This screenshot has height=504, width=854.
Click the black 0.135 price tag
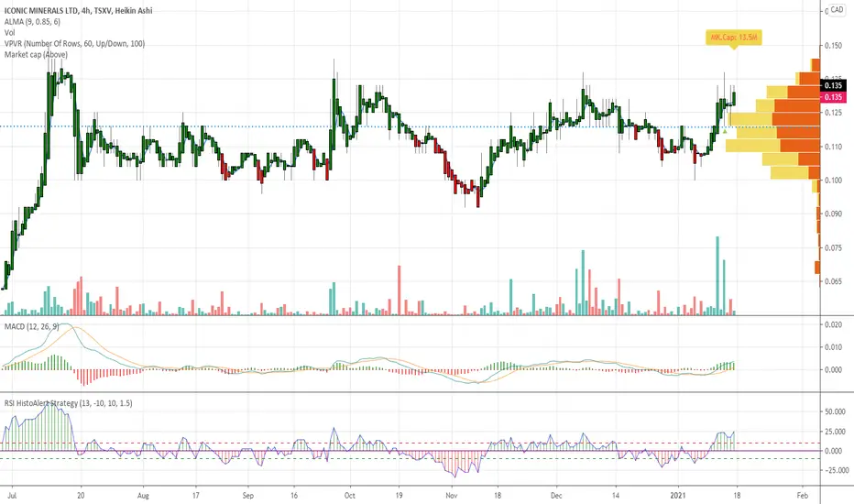pos(833,85)
